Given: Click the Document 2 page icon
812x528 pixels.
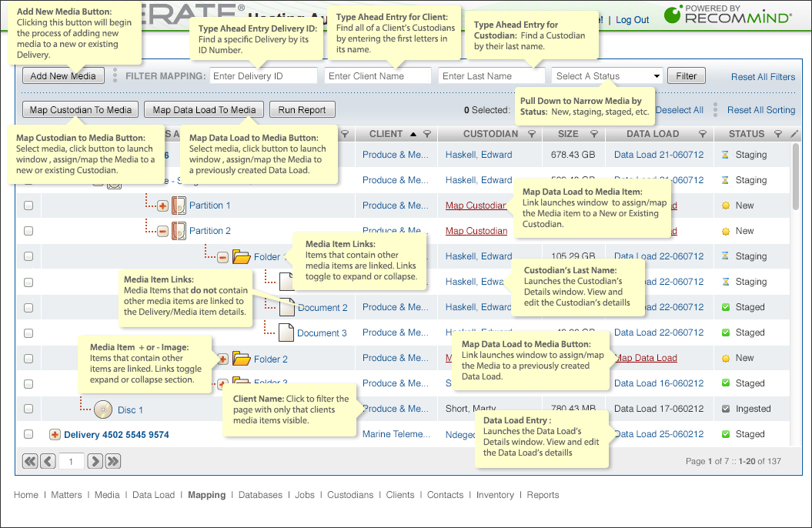Looking at the screenshot, I should tap(287, 307).
